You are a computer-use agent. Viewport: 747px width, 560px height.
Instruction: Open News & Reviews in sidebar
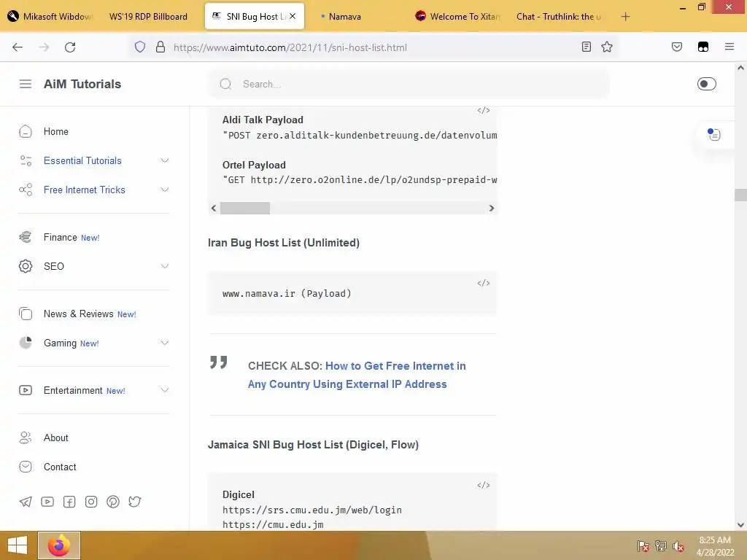[79, 314]
